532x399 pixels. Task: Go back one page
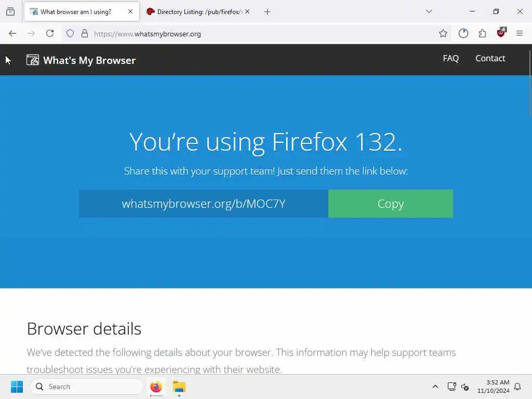pyautogui.click(x=12, y=33)
